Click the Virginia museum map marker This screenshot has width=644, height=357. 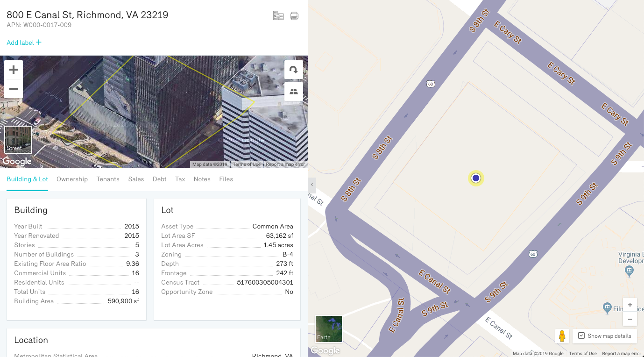click(629, 270)
